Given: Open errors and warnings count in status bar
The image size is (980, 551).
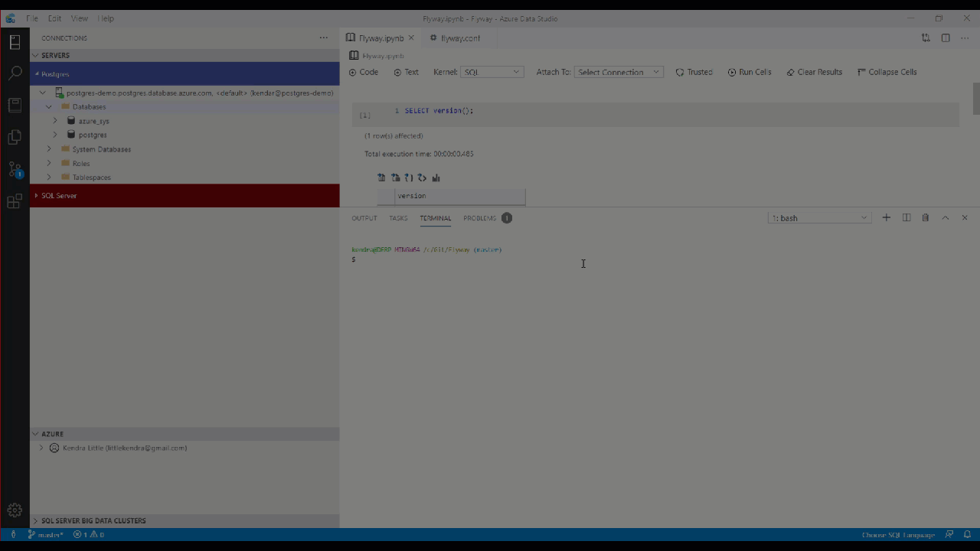Looking at the screenshot, I should point(88,534).
